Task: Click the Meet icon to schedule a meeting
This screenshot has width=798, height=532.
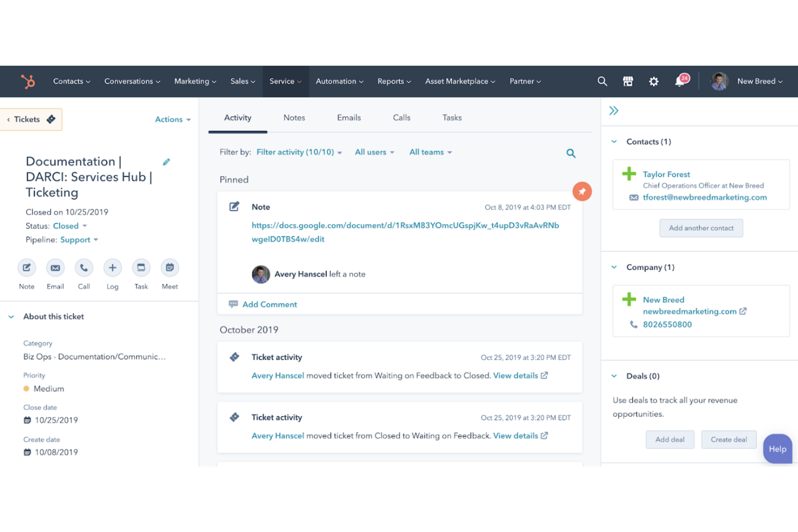Action: click(x=169, y=267)
